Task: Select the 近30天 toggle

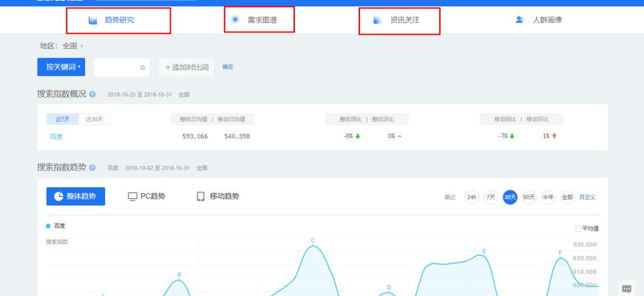Action: click(x=95, y=120)
